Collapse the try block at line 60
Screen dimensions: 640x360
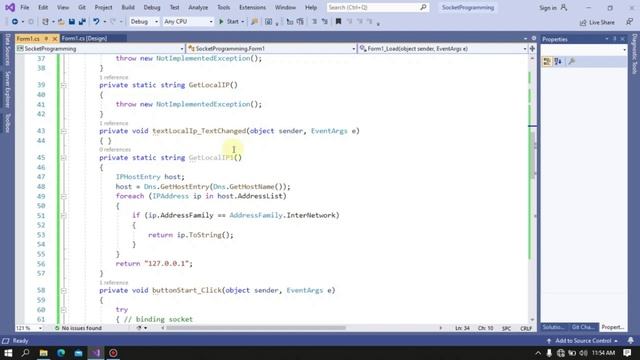click(x=63, y=310)
